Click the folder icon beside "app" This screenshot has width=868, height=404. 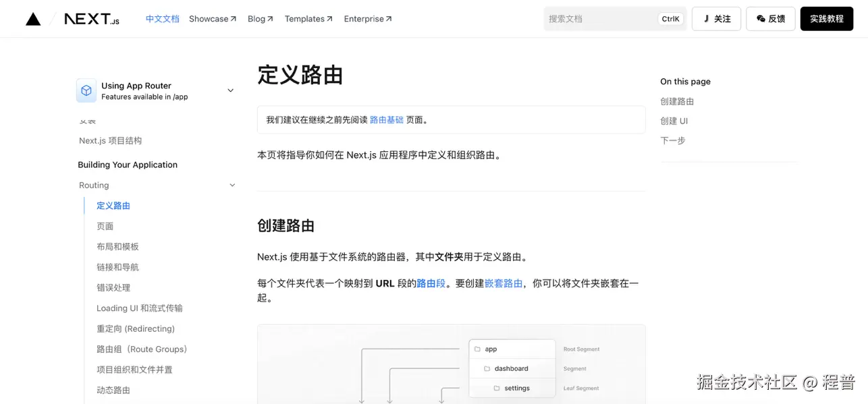coord(477,349)
